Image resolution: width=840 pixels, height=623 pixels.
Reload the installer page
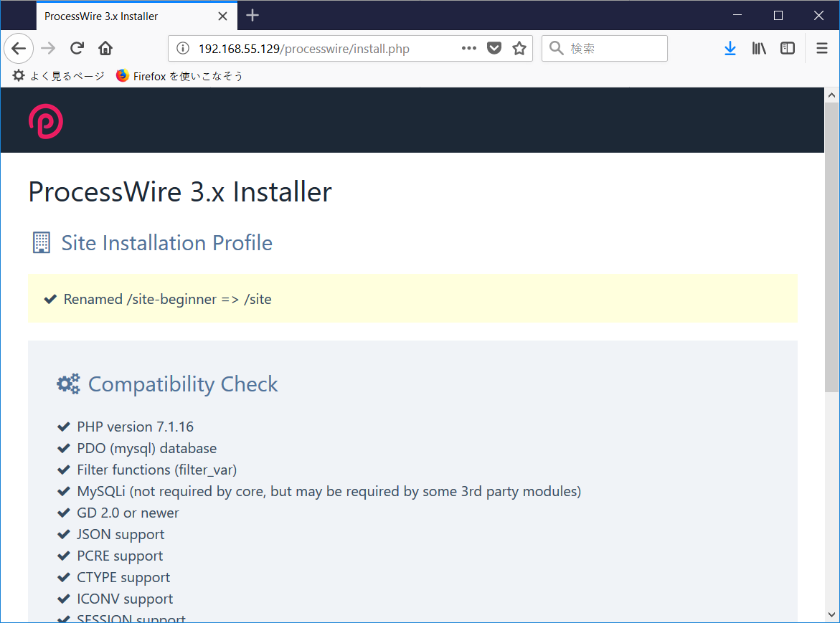[x=77, y=48]
